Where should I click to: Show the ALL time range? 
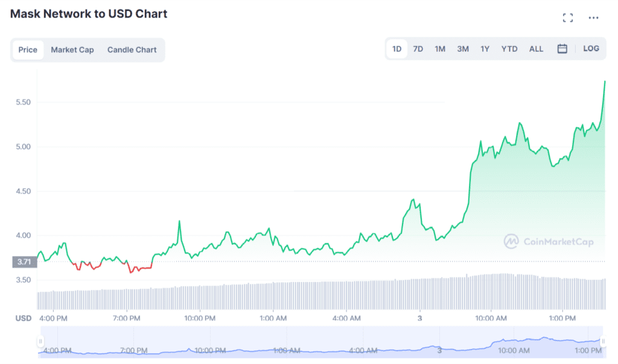coord(536,49)
